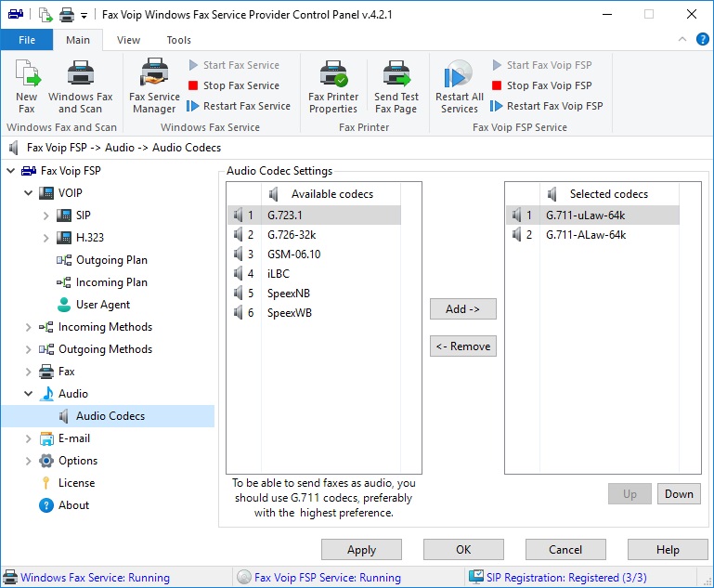
Task: Open Fax Service Manager
Action: pos(154,86)
